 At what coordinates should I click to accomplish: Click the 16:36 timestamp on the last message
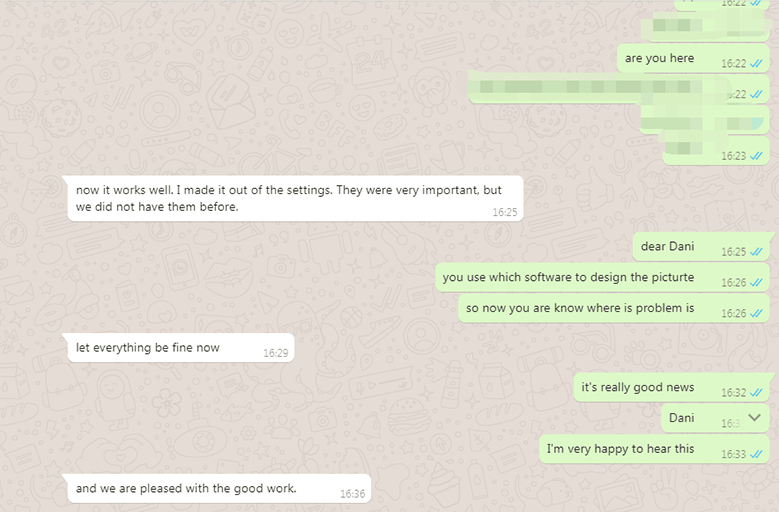pyautogui.click(x=352, y=494)
